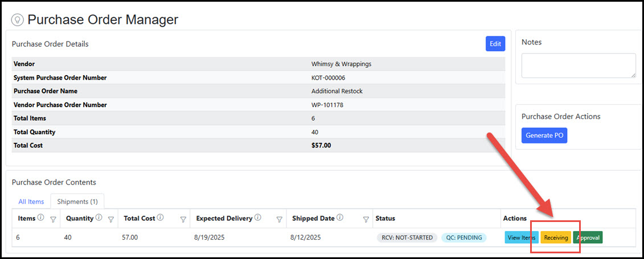This screenshot has width=644, height=259.
Task: Click the lightbulb icon beside Purchase Order Manager
Action: [17, 20]
